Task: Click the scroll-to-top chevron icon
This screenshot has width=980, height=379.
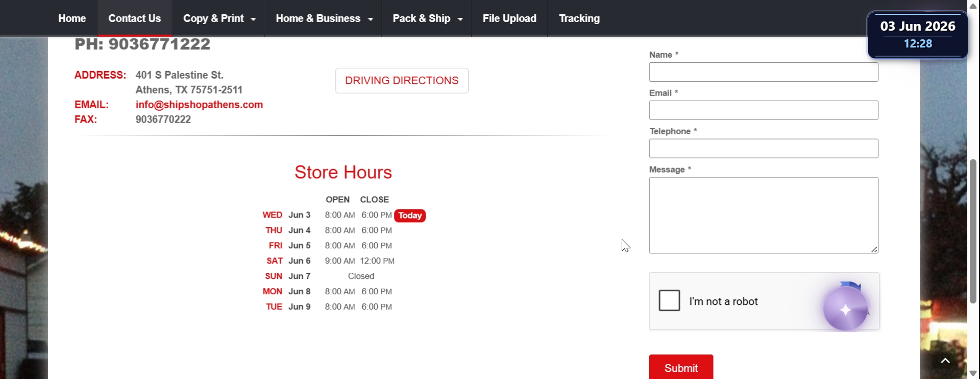Action: coord(945,361)
